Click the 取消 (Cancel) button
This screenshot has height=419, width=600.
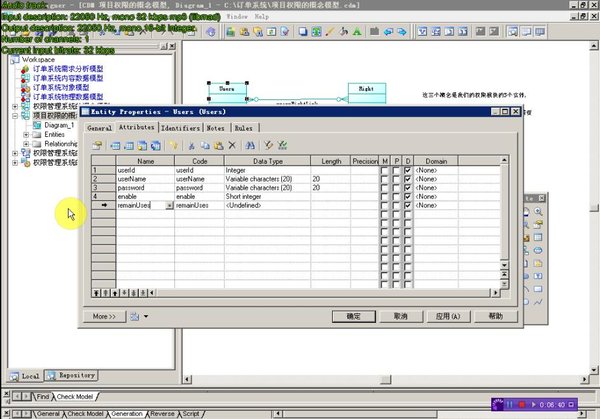tap(401, 316)
